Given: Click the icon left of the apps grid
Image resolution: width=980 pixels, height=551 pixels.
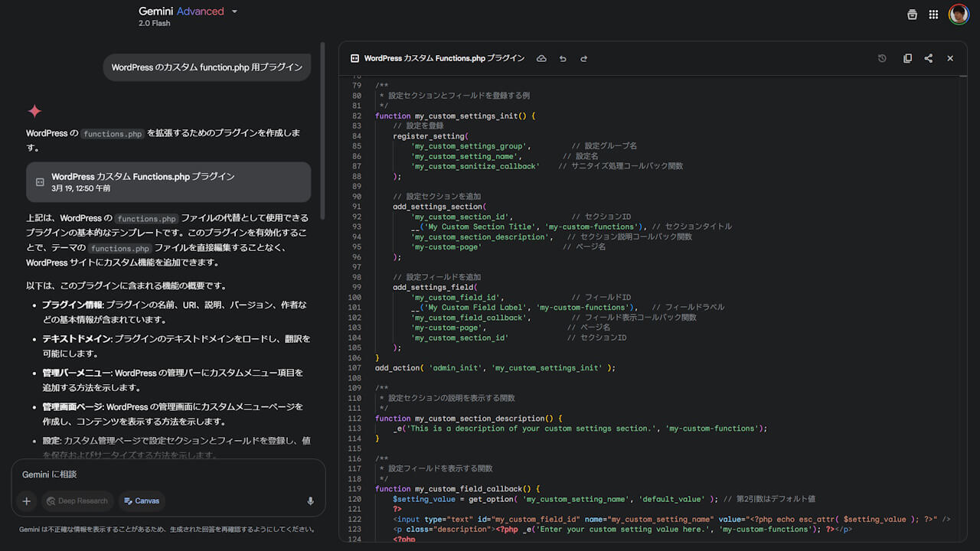Looking at the screenshot, I should tap(912, 14).
